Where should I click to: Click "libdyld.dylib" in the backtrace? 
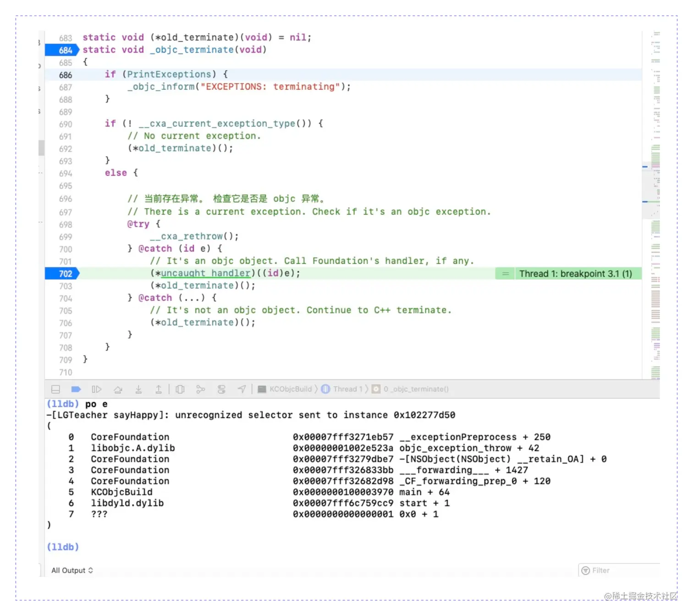coord(127,503)
